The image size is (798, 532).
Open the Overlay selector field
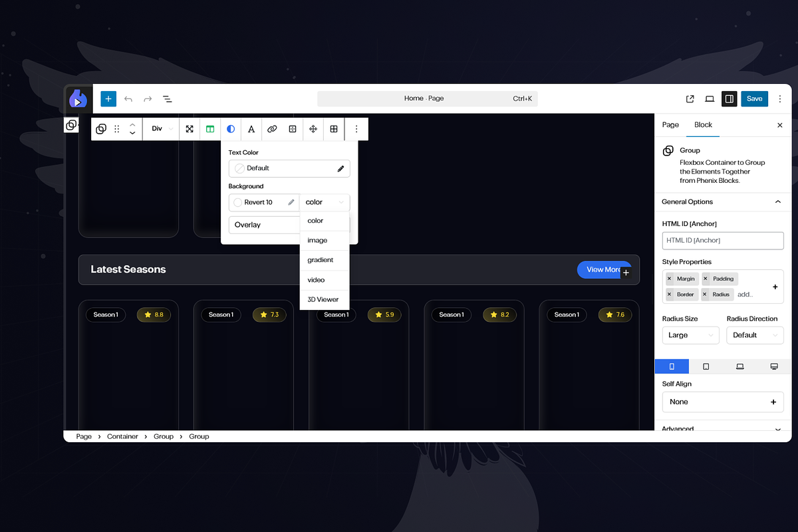[x=264, y=225]
